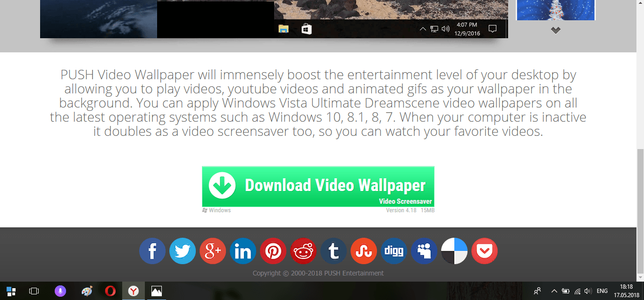Share page on LinkedIn
This screenshot has width=644, height=300.
click(243, 251)
